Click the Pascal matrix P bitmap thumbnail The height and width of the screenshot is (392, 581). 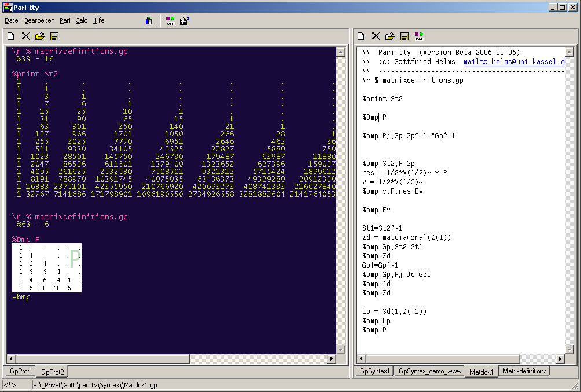point(47,267)
